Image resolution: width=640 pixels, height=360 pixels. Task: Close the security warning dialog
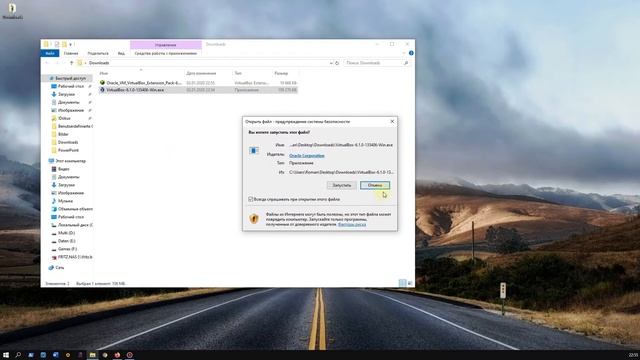click(x=392, y=121)
